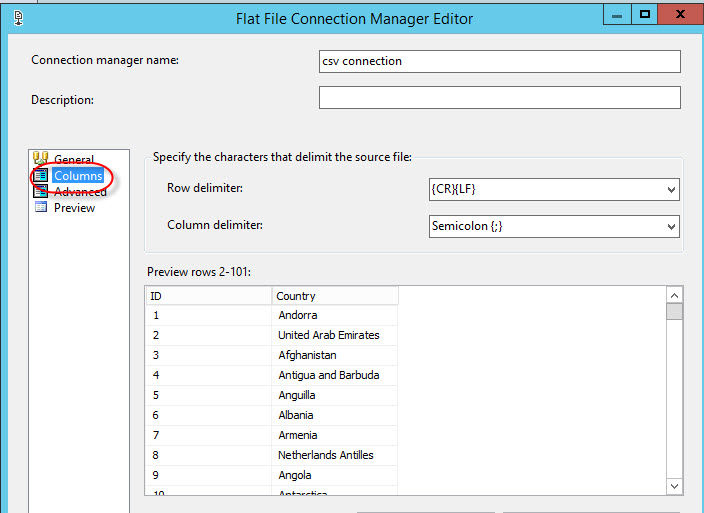The height and width of the screenshot is (513, 704).
Task: Click the Country column header
Action: pyautogui.click(x=335, y=296)
